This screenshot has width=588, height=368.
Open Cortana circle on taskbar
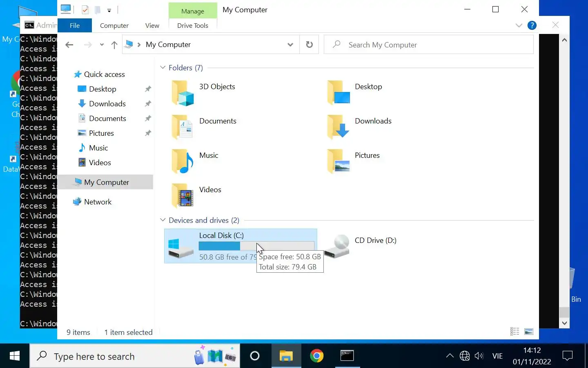point(255,356)
